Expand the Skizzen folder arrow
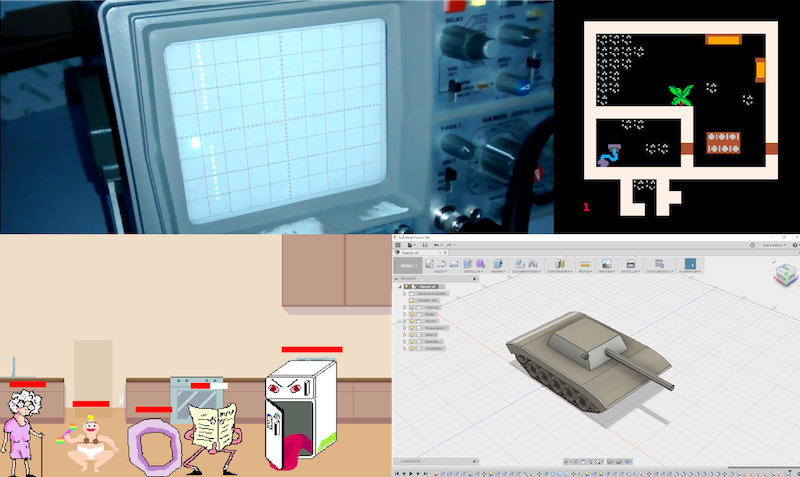This screenshot has height=477, width=800. tap(405, 321)
